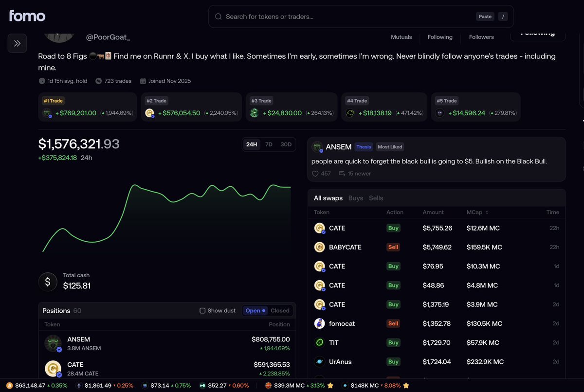584x392 pixels.
Task: Open the Mutuals list
Action: [401, 37]
